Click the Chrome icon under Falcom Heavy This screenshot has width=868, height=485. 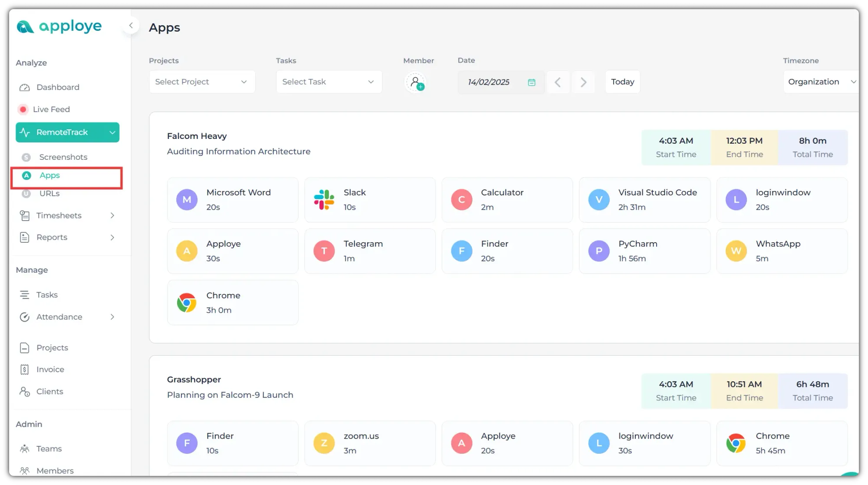point(187,303)
